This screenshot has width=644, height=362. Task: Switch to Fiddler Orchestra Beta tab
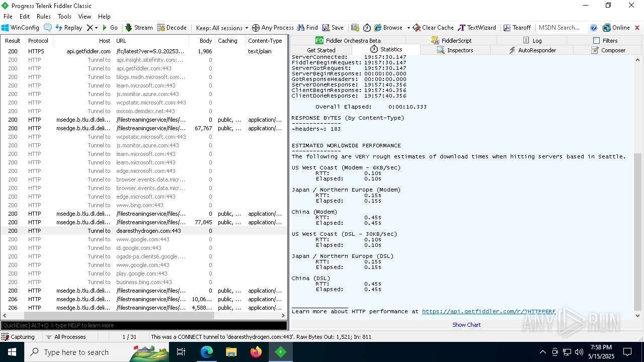click(348, 41)
